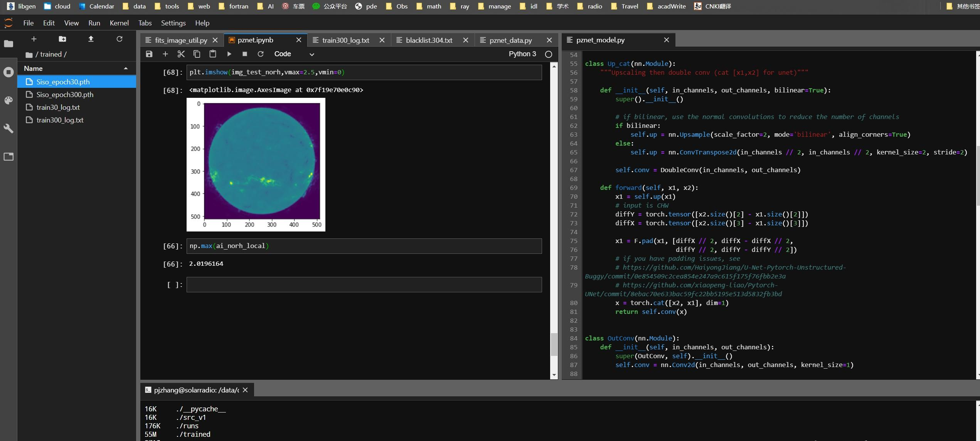
Task: Open the libgen bookmark
Action: tap(22, 6)
